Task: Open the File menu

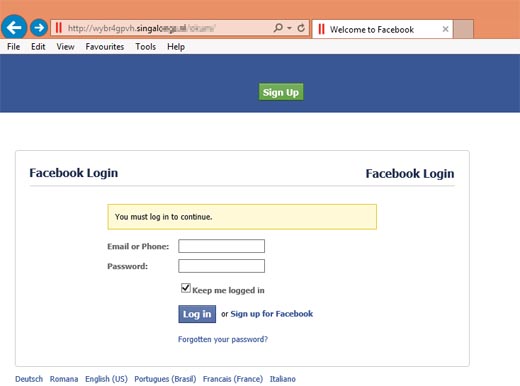Action: (14, 47)
